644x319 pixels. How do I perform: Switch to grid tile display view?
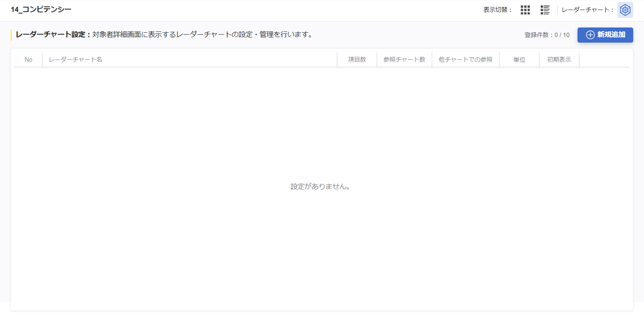pos(525,10)
